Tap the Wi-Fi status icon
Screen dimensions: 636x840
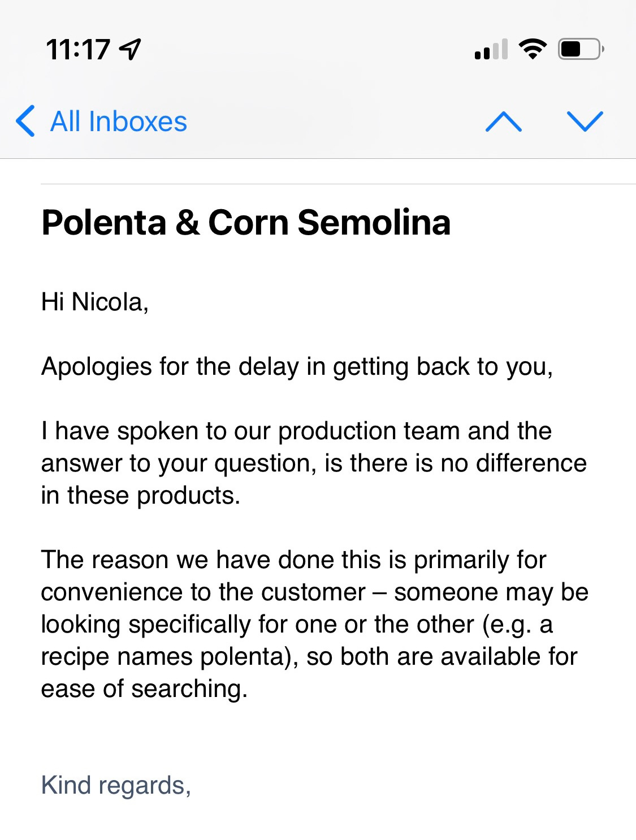533,49
